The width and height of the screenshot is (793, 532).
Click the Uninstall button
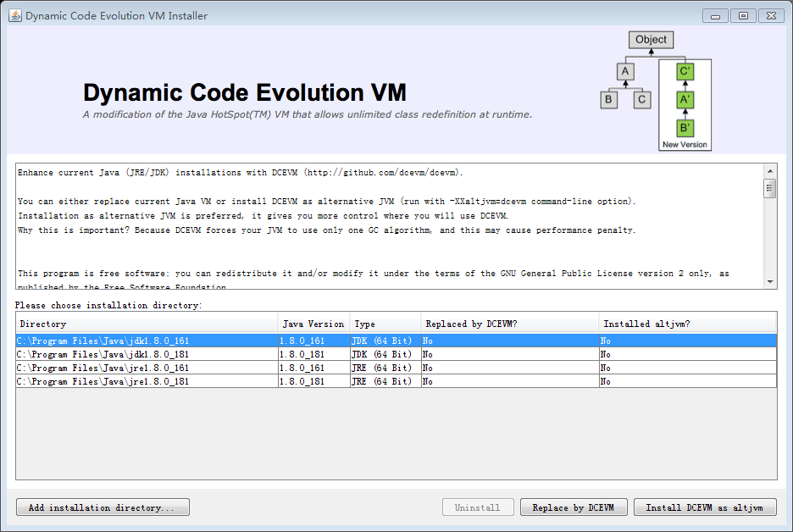[x=478, y=507]
